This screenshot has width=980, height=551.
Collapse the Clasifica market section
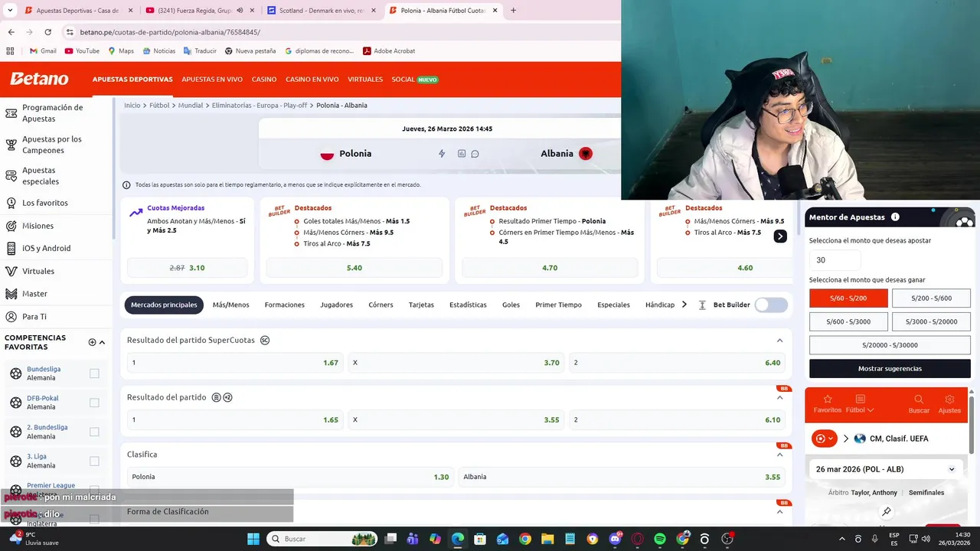(779, 455)
